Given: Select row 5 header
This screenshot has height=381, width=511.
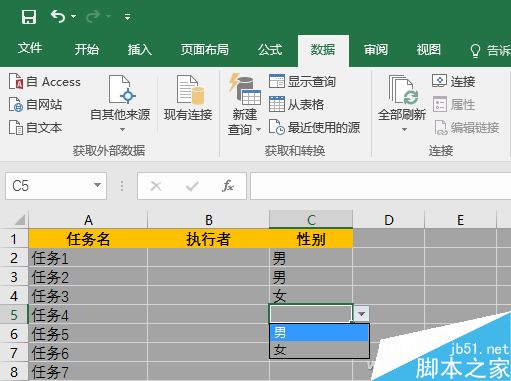Looking at the screenshot, I should point(14,315).
